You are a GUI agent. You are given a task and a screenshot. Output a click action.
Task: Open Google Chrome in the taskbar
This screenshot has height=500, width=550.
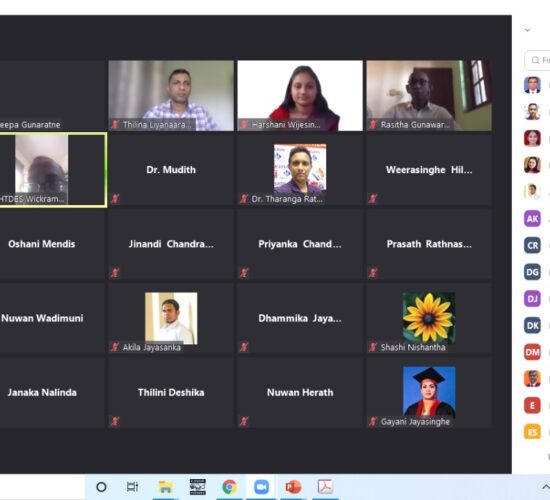point(229,487)
